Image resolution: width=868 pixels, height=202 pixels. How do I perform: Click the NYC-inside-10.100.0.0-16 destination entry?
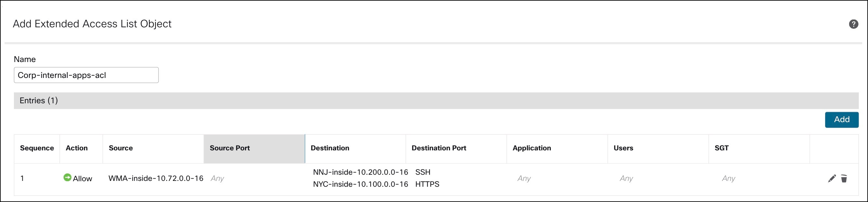[x=360, y=184]
